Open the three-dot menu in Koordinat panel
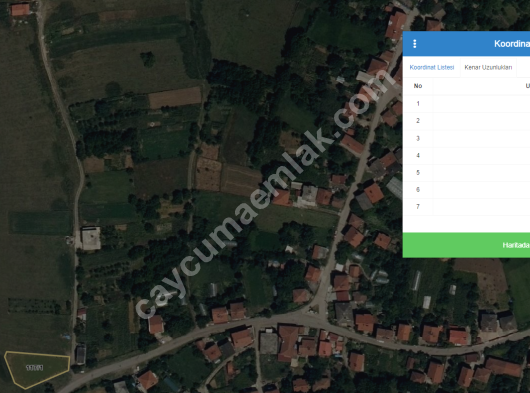 [x=415, y=44]
